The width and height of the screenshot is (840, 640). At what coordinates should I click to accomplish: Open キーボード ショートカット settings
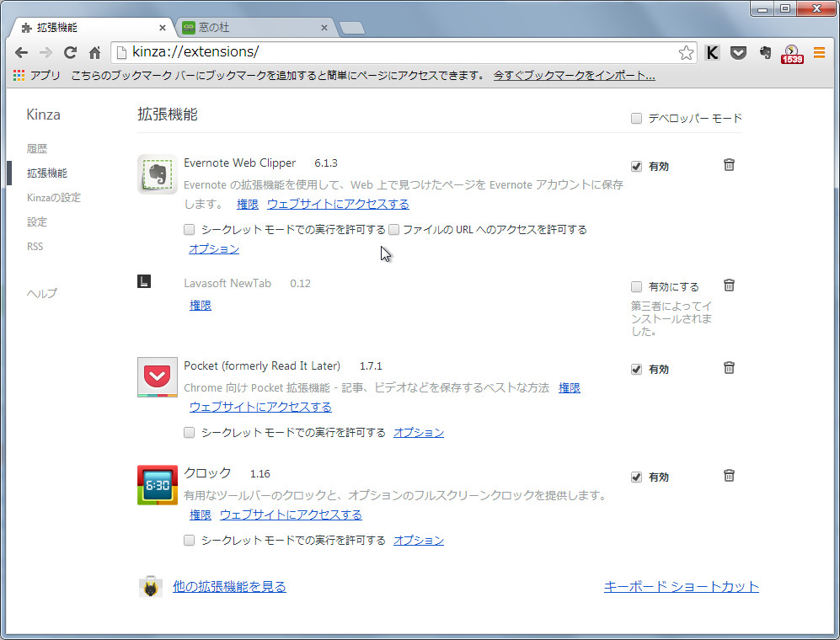[681, 586]
